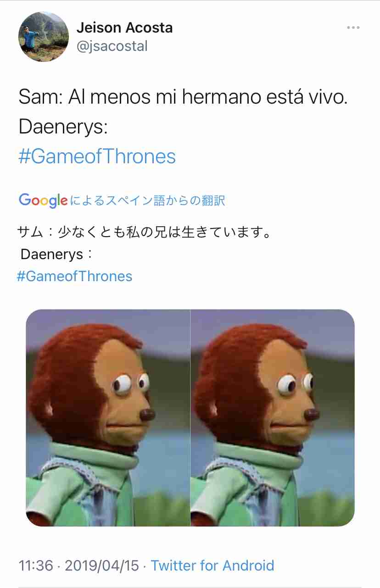The width and height of the screenshot is (380, 588).
Task: Click the 'Daenerys:' line in translation
Action: coord(57,254)
